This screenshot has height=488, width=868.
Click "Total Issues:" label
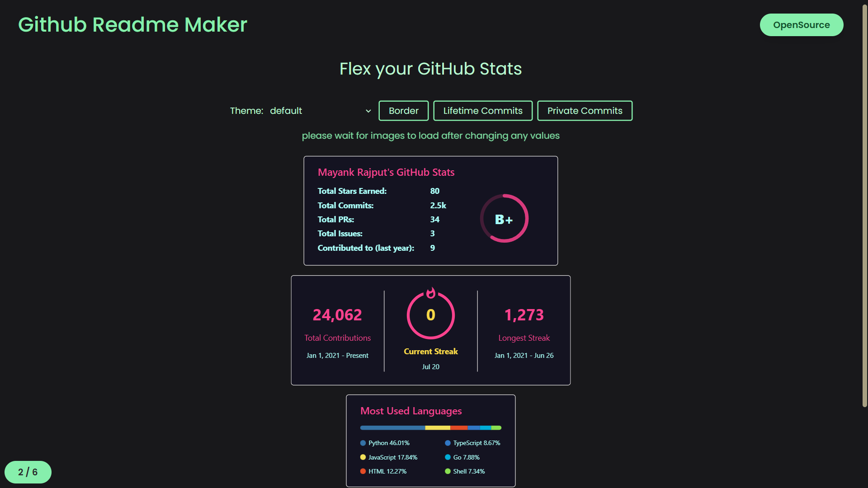click(x=340, y=234)
